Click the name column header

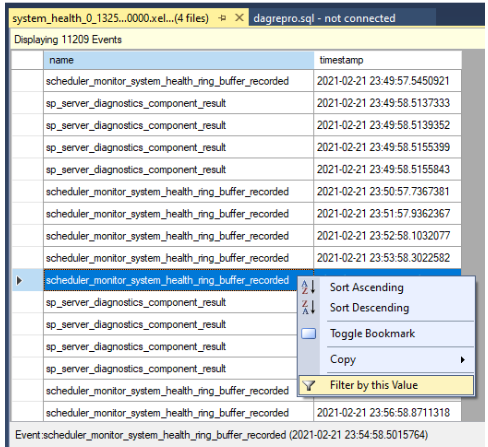pyautogui.click(x=179, y=60)
